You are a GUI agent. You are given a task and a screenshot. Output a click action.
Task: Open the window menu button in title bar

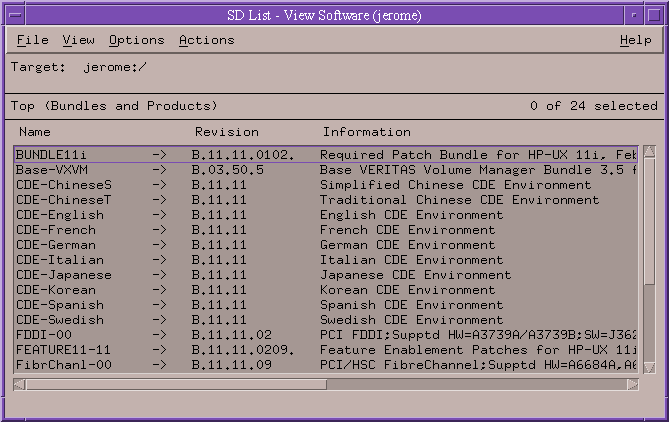pos(16,15)
